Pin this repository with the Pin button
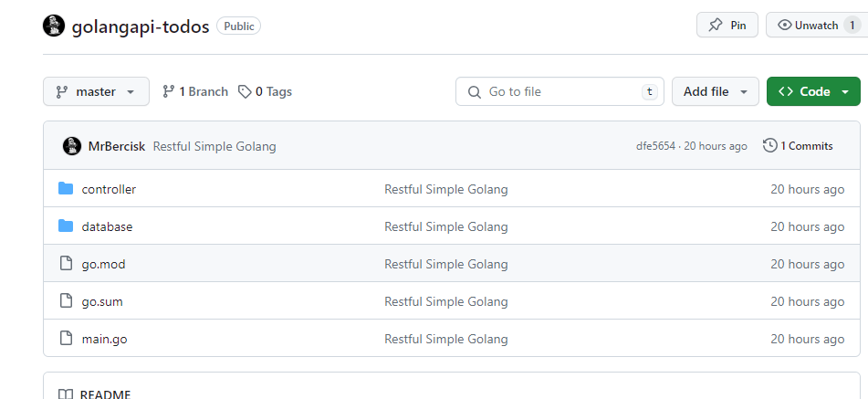The height and width of the screenshot is (399, 868). pos(727,26)
